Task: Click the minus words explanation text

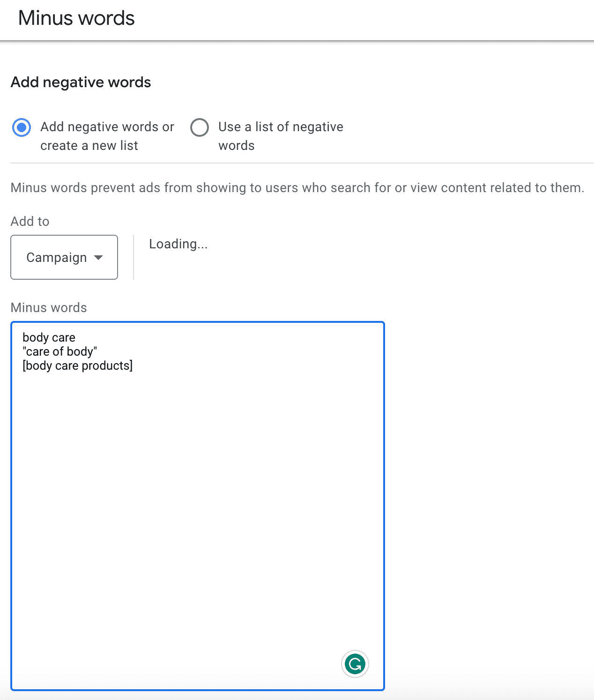Action: [297, 187]
